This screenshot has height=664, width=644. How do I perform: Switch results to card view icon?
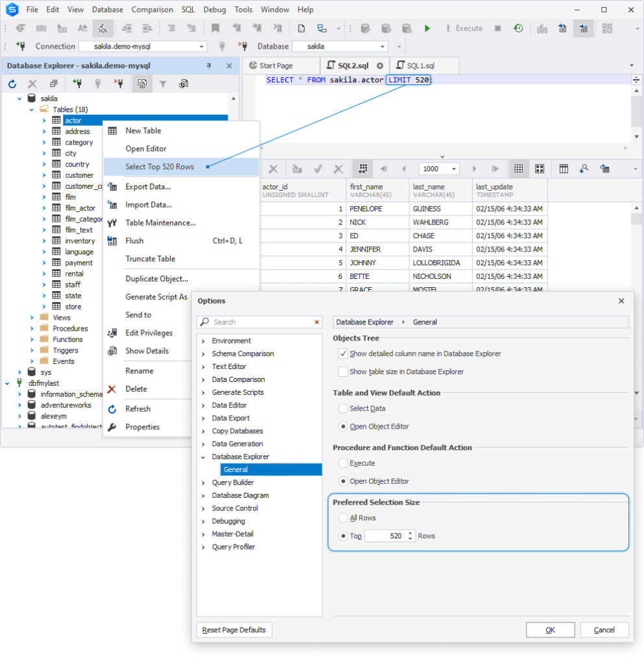pyautogui.click(x=540, y=169)
